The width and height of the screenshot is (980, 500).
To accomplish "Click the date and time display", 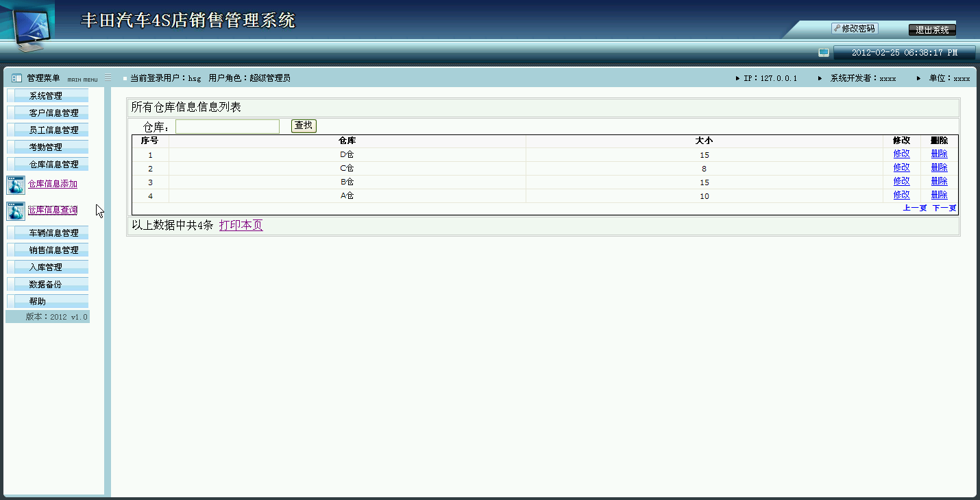I will pyautogui.click(x=905, y=53).
